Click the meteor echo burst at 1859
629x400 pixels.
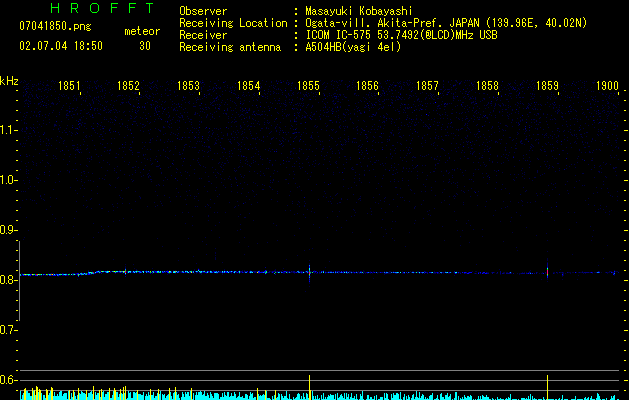click(548, 271)
